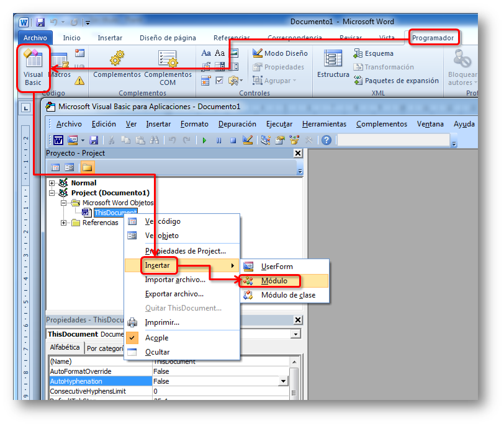Switch to Alfabética properties tab

65,348
